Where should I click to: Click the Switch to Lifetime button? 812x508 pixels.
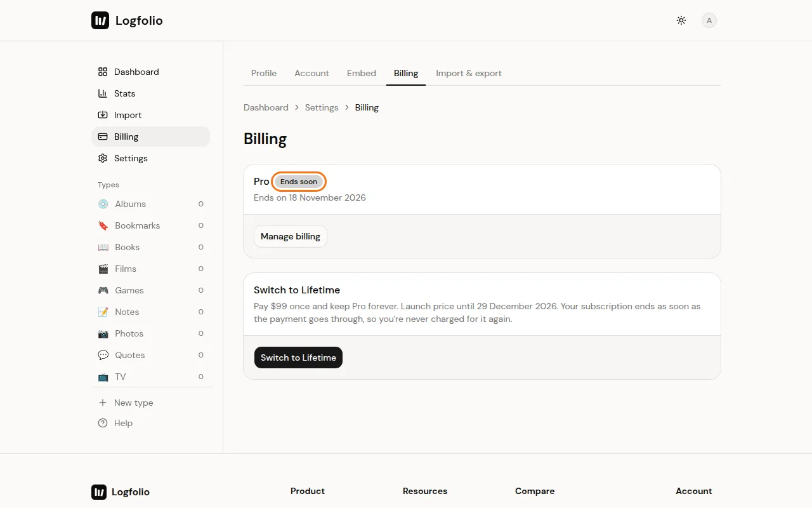pos(298,358)
